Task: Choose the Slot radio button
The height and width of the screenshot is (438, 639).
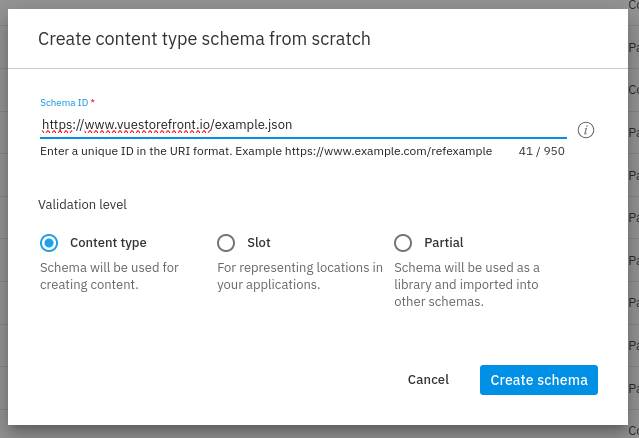Action: click(x=226, y=243)
